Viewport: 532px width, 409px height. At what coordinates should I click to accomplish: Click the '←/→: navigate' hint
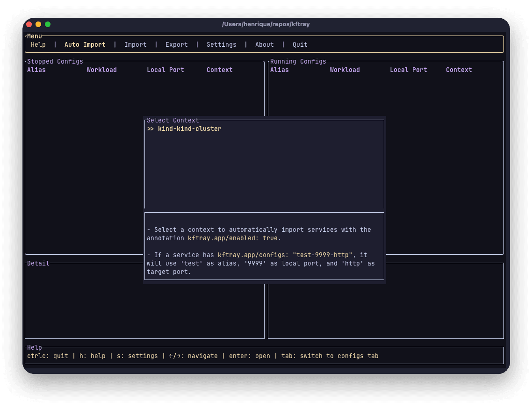pos(194,356)
